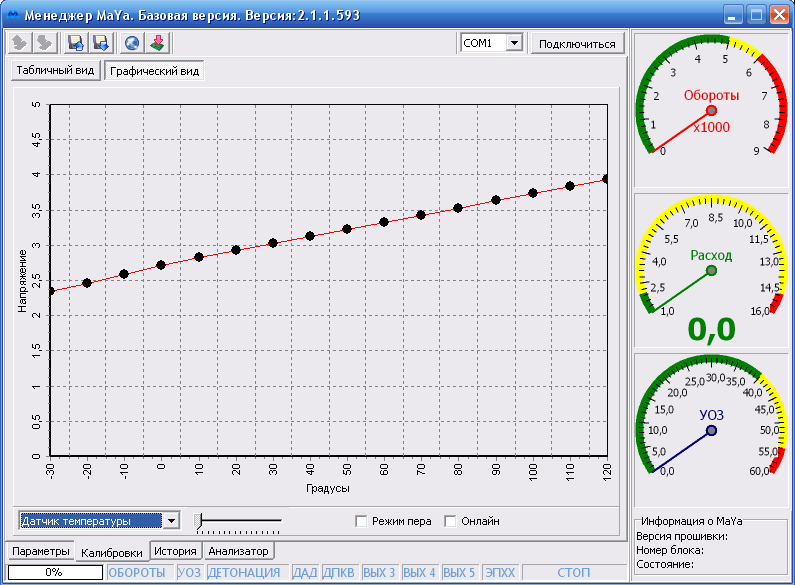The height and width of the screenshot is (585, 795).
Task: Click the ВЫХ 3 status indicator
Action: pos(379,572)
